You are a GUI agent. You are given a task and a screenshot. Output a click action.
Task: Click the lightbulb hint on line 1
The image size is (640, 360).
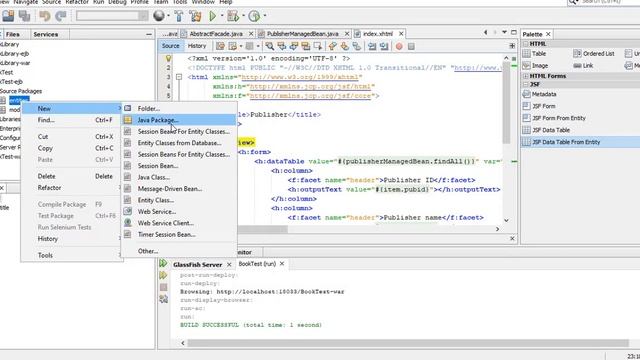coord(168,58)
